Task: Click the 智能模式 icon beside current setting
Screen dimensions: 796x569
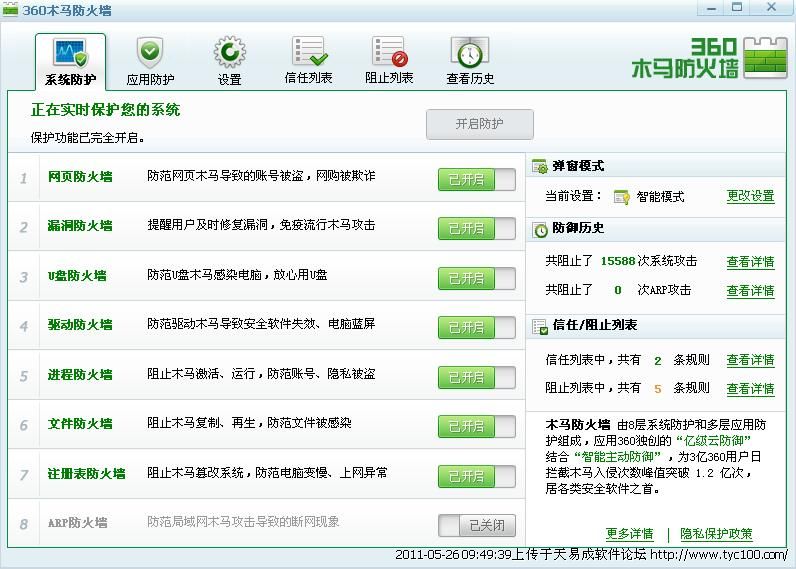Action: 621,196
